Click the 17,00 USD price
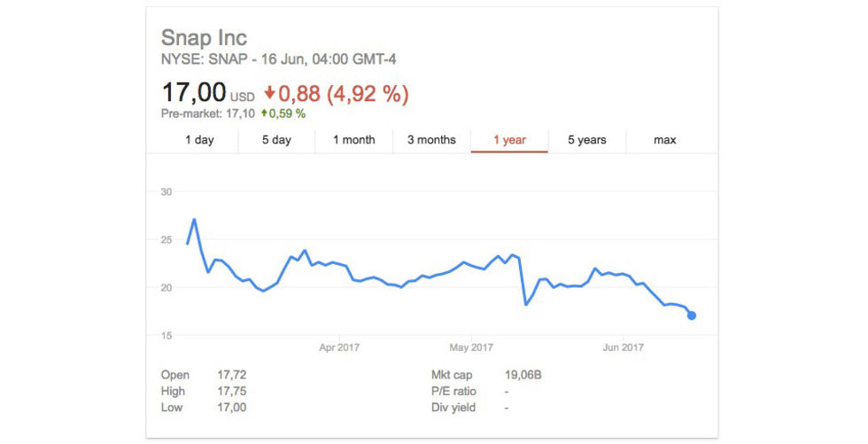 pos(208,92)
